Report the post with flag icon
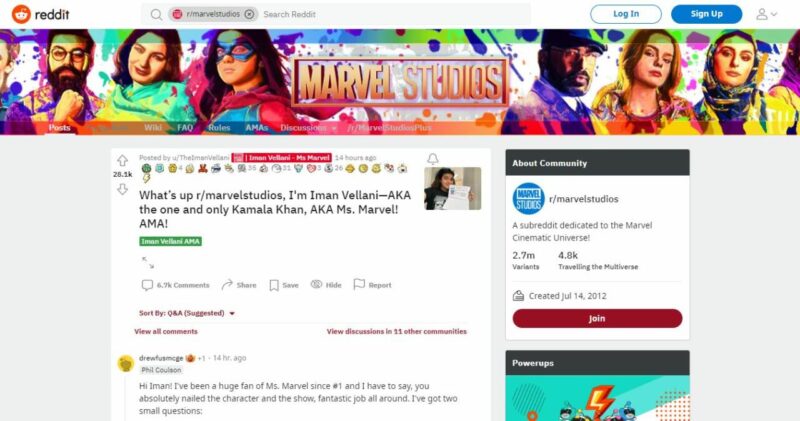The width and height of the screenshot is (800, 421). (x=372, y=285)
